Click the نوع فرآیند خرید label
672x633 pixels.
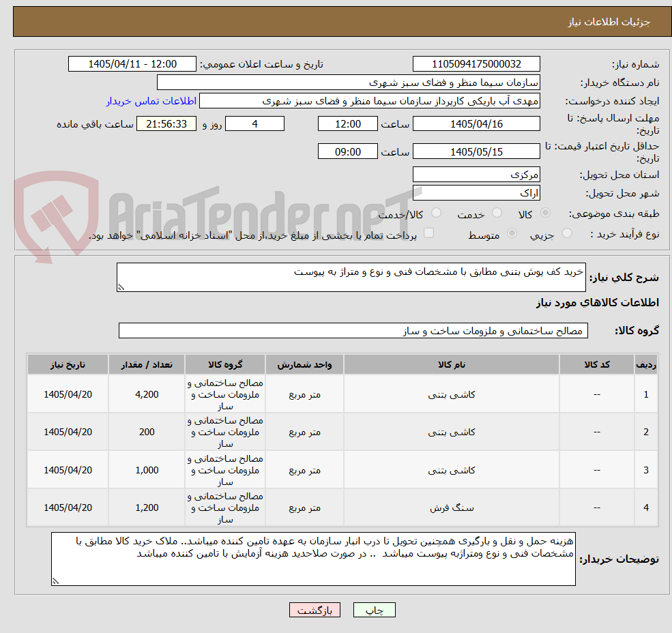pos(625,234)
